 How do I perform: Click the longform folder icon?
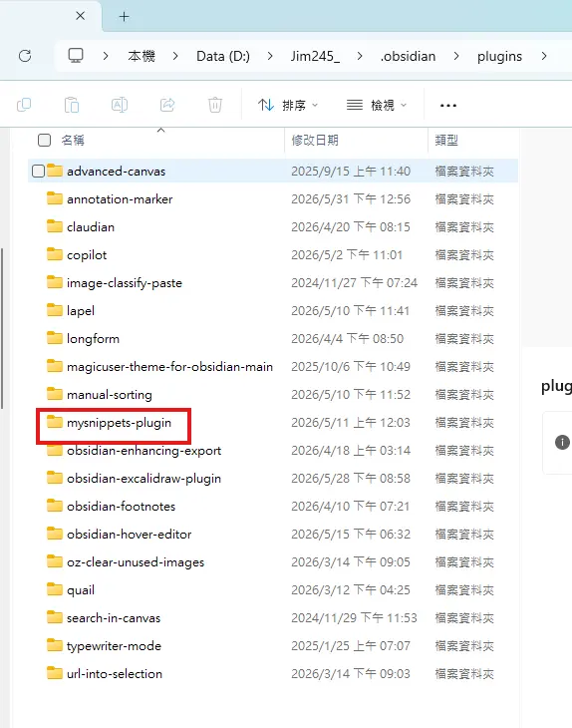pyautogui.click(x=55, y=337)
